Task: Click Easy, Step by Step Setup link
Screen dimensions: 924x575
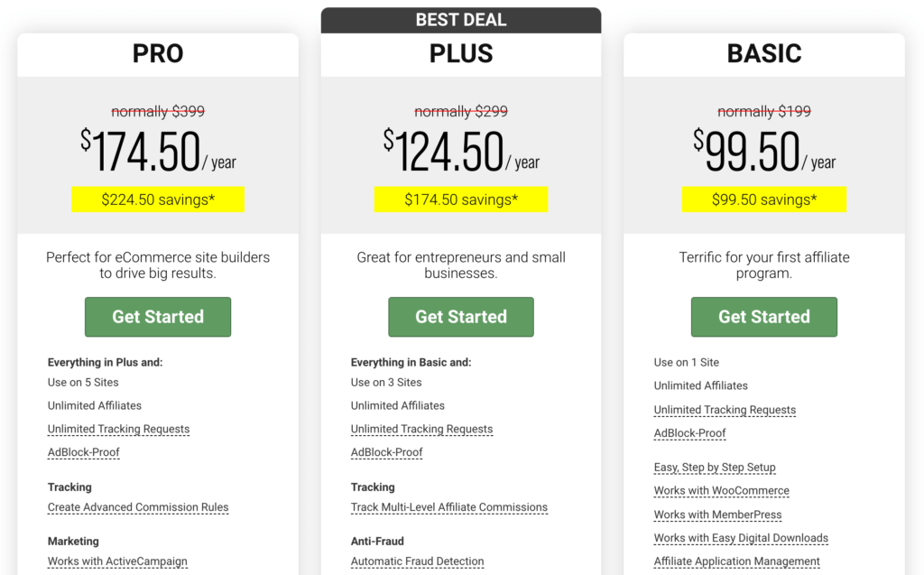Action: pyautogui.click(x=715, y=468)
